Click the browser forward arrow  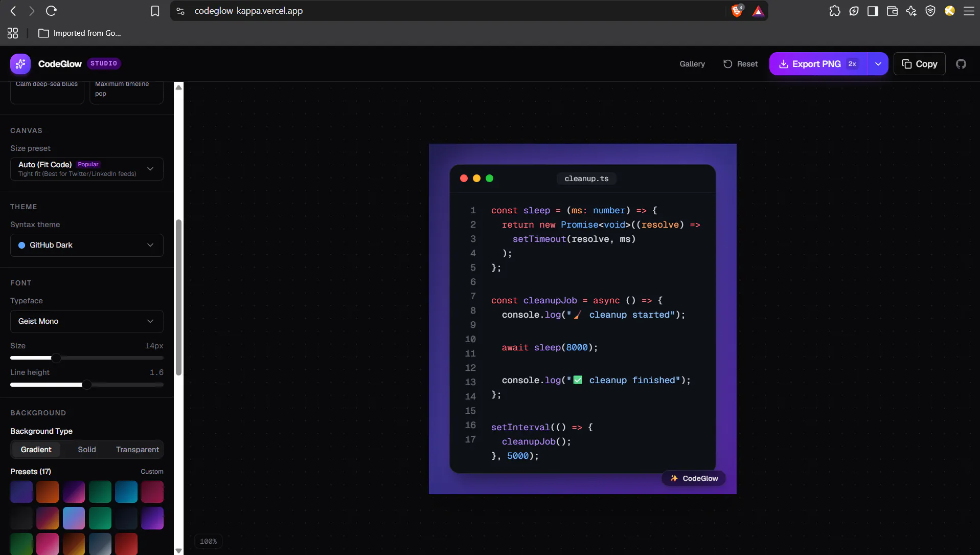click(32, 11)
